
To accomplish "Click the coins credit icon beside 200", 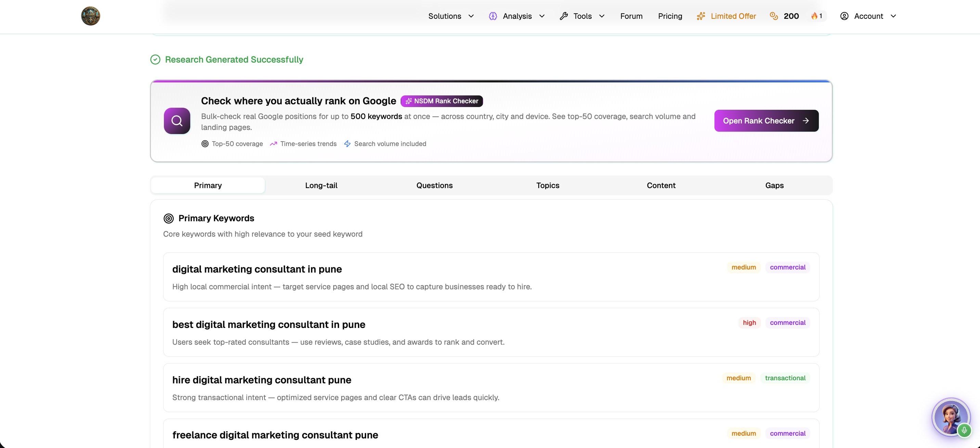I will 773,16.
